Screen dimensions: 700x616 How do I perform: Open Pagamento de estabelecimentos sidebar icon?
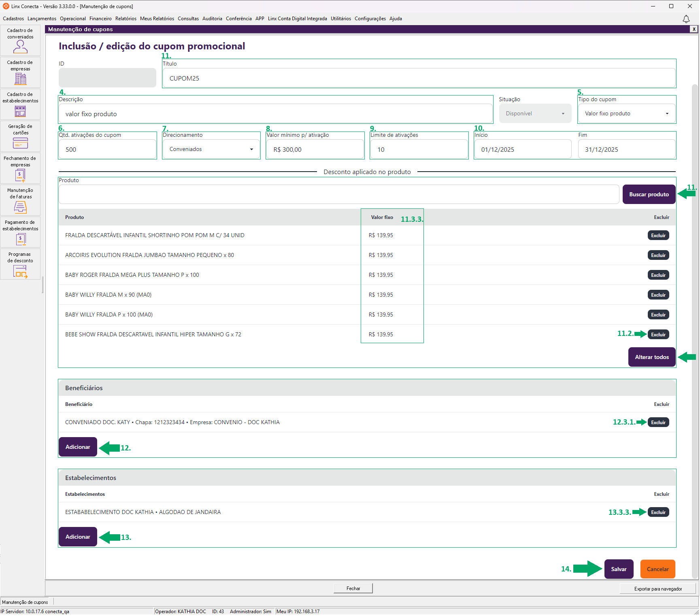point(20,232)
